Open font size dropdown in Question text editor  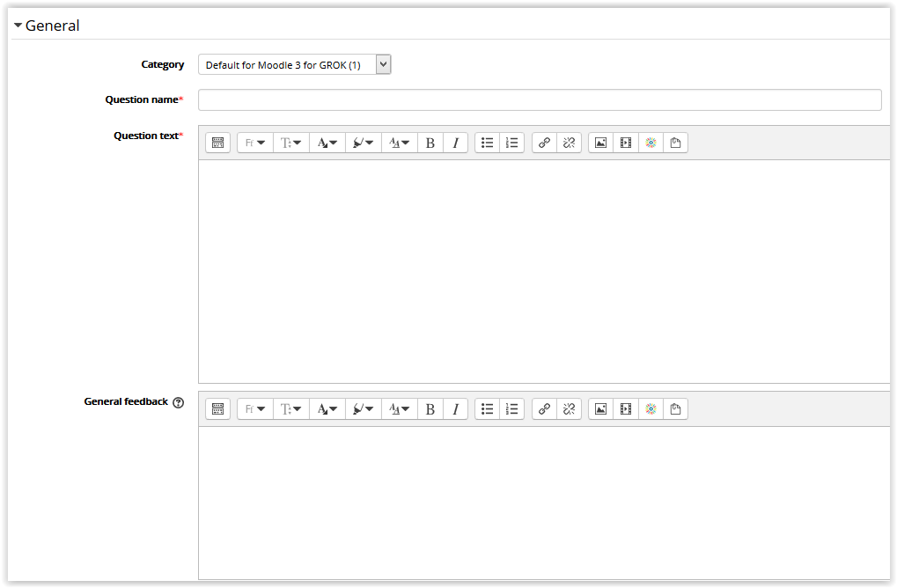(291, 143)
